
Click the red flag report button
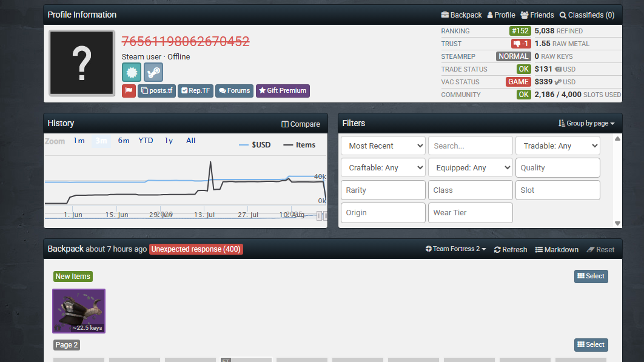click(x=129, y=90)
